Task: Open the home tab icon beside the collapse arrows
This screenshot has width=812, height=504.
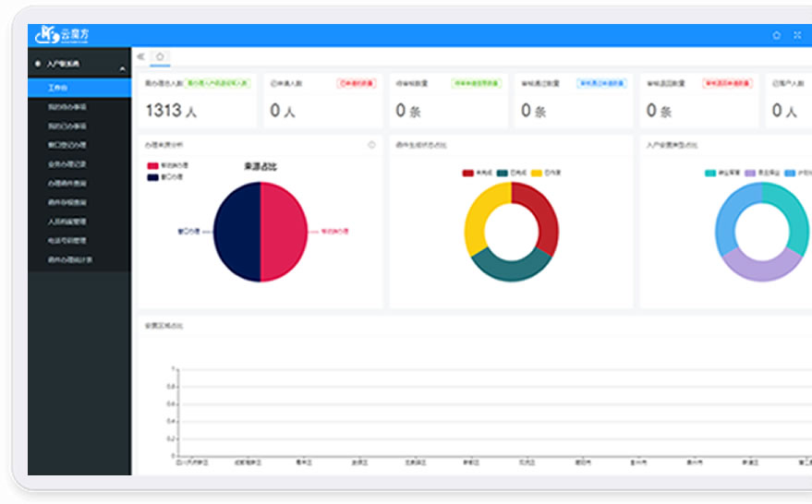Action: [x=160, y=56]
